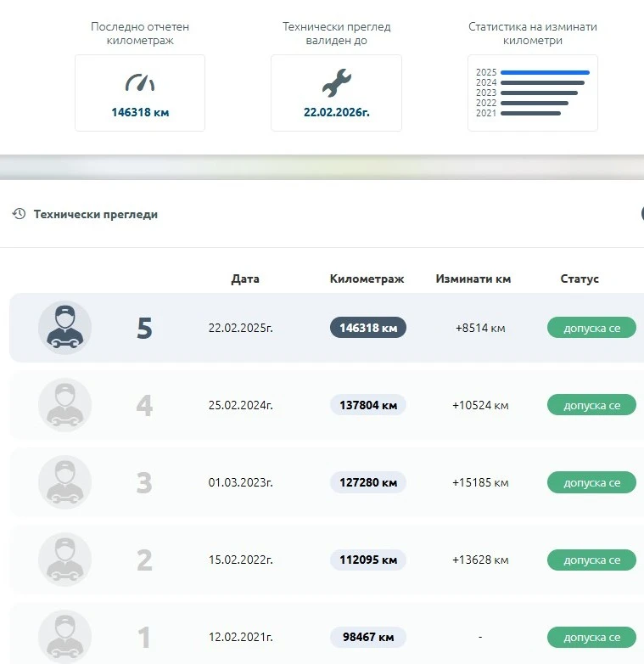Open the mileage statistics bar chart
644x664 pixels.
pos(532,93)
